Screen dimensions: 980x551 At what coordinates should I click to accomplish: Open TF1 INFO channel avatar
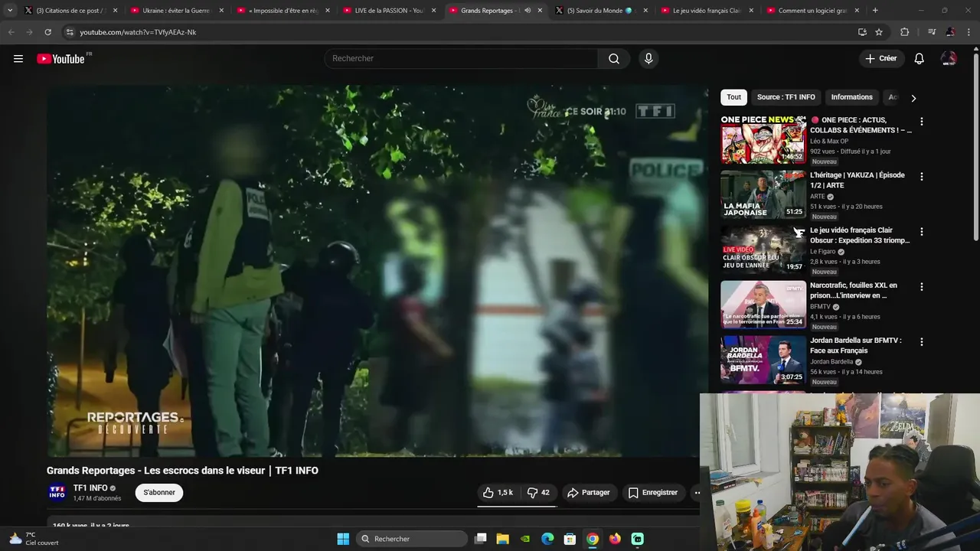pyautogui.click(x=57, y=492)
